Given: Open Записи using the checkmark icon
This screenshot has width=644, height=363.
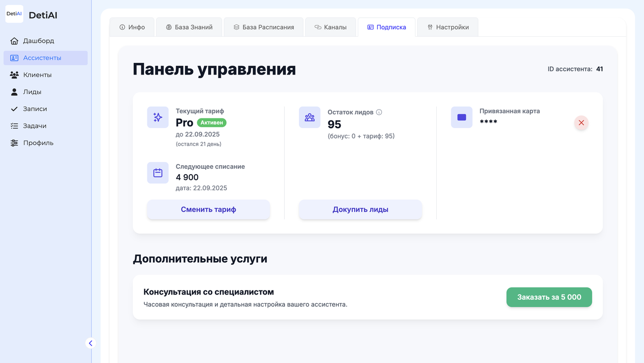Looking at the screenshot, I should click(15, 108).
